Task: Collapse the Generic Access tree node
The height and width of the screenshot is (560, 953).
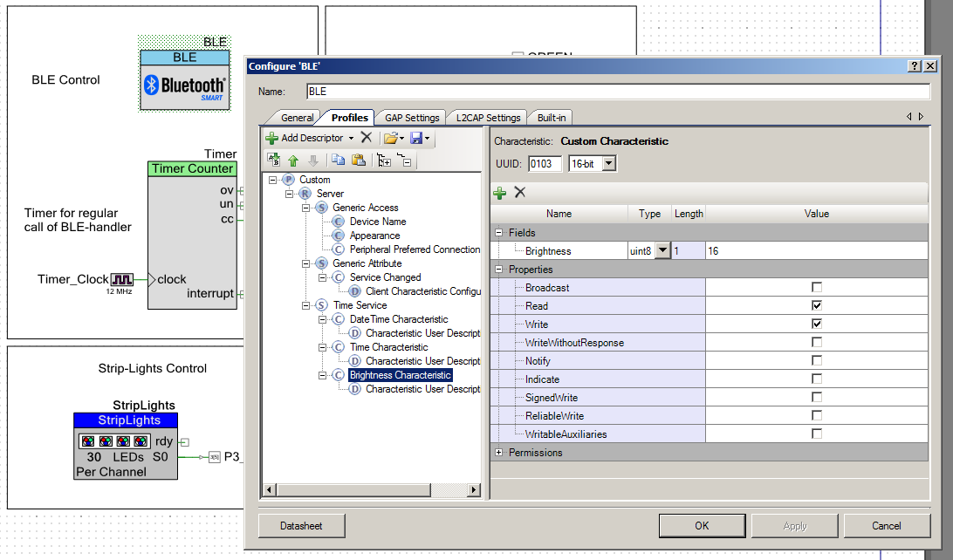Action: click(305, 208)
